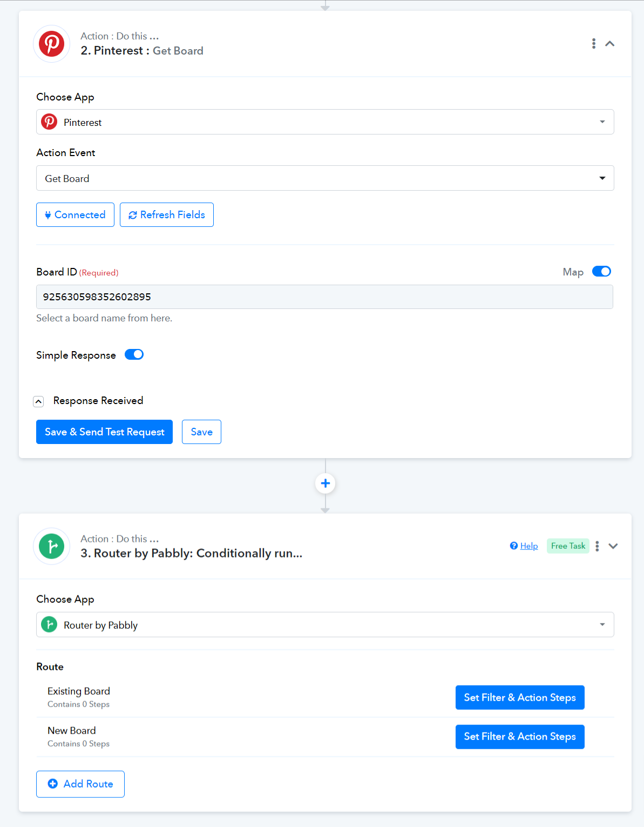Image resolution: width=644 pixels, height=827 pixels.
Task: Expand or collapse the Router step chevron
Action: coord(613,546)
